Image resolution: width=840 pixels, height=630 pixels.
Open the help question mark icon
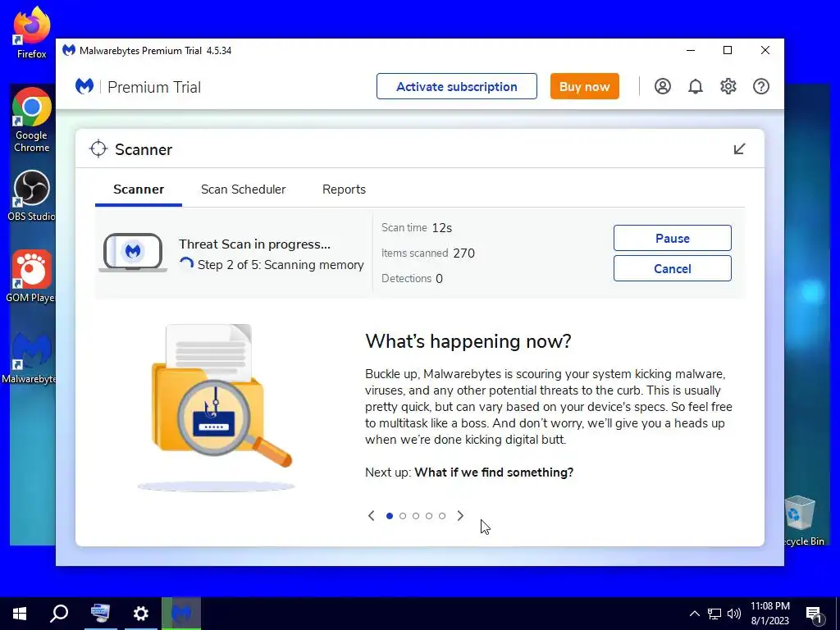coord(761,86)
